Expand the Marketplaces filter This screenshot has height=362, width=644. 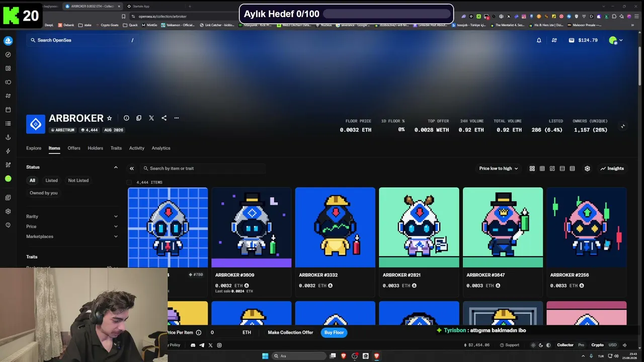(72, 236)
